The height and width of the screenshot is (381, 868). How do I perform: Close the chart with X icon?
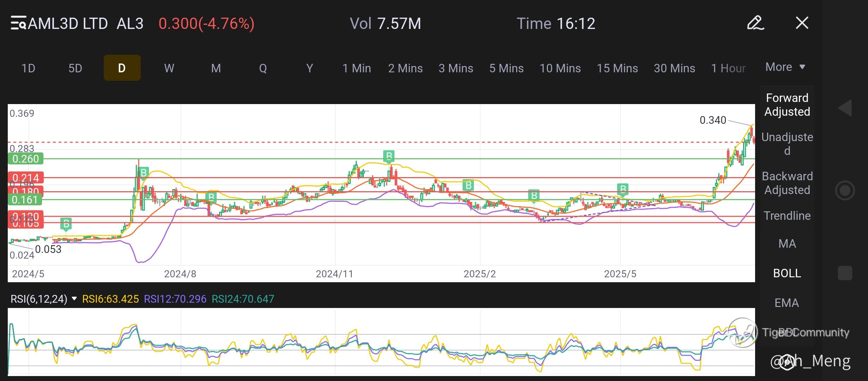point(802,23)
